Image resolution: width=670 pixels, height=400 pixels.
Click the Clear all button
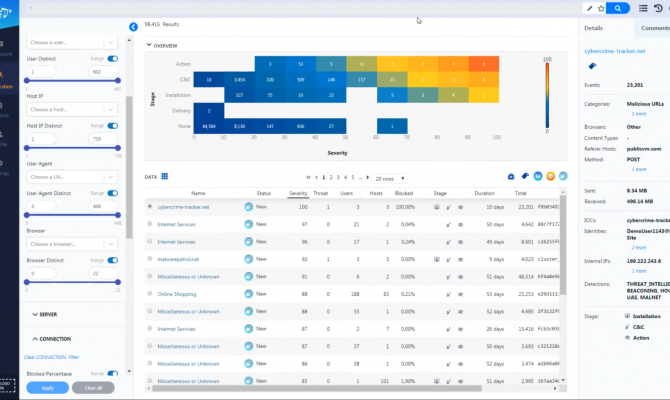click(93, 388)
